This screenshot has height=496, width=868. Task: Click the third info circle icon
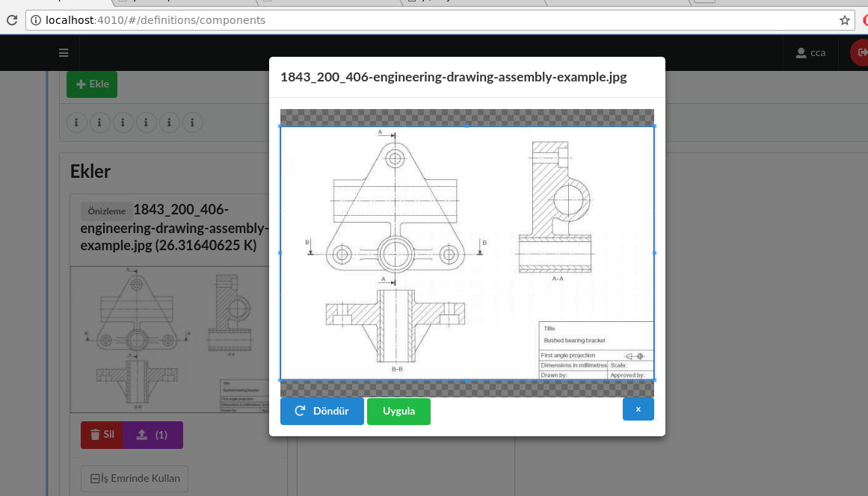(123, 123)
